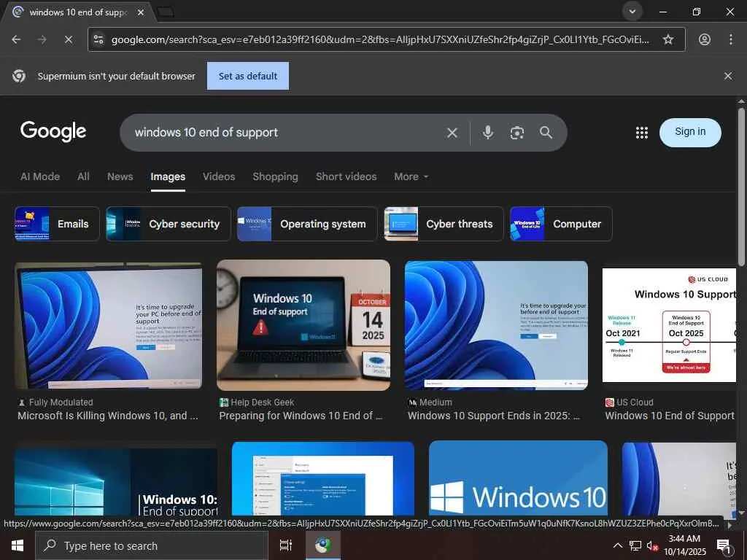This screenshot has height=560, width=747.
Task: Open the Google apps grid
Action: 642,133
